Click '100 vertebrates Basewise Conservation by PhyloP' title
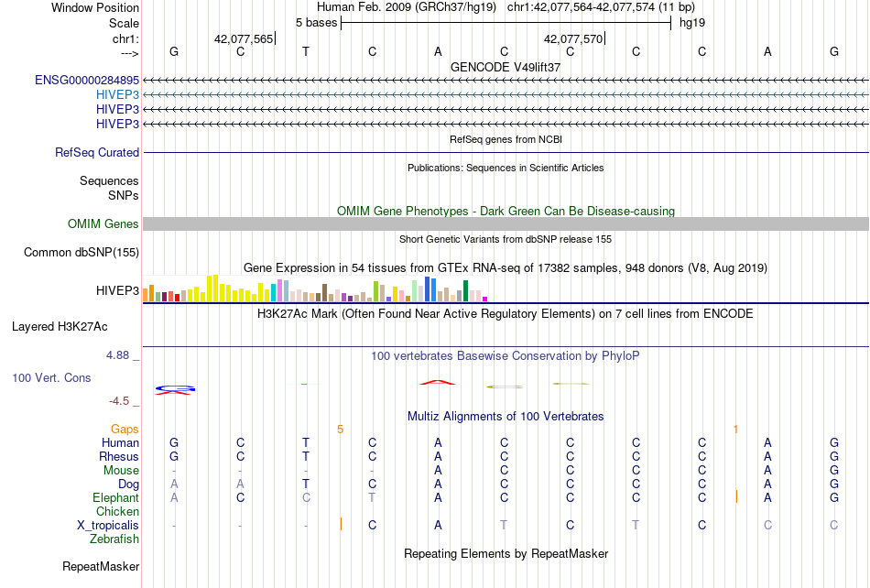This screenshot has width=870, height=588. [x=506, y=356]
